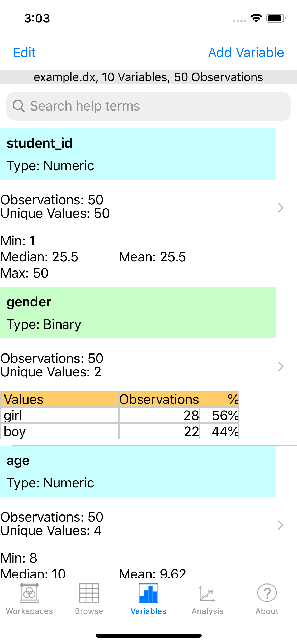The width and height of the screenshot is (297, 644).
Task: Select the Variables bar chart icon
Action: [148, 593]
